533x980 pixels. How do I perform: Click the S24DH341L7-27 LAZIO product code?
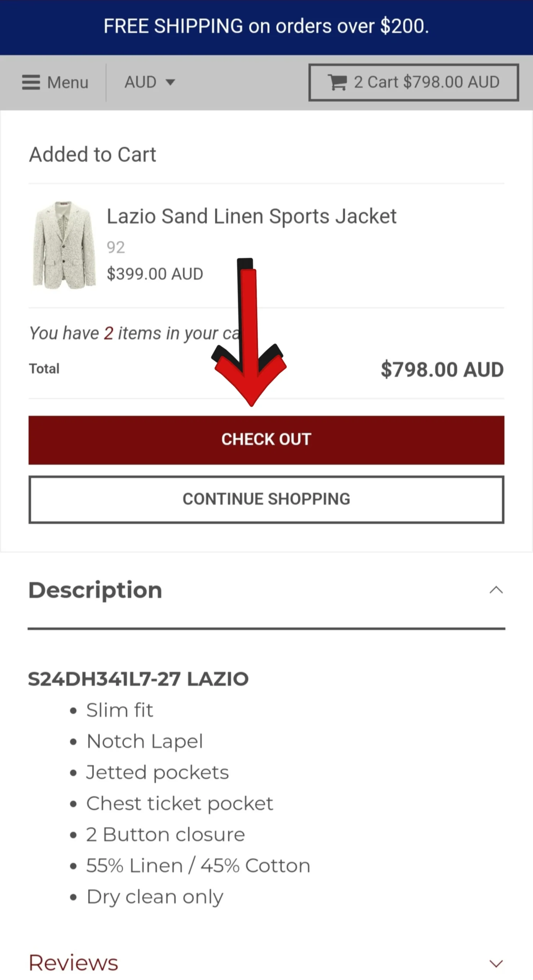coord(138,679)
